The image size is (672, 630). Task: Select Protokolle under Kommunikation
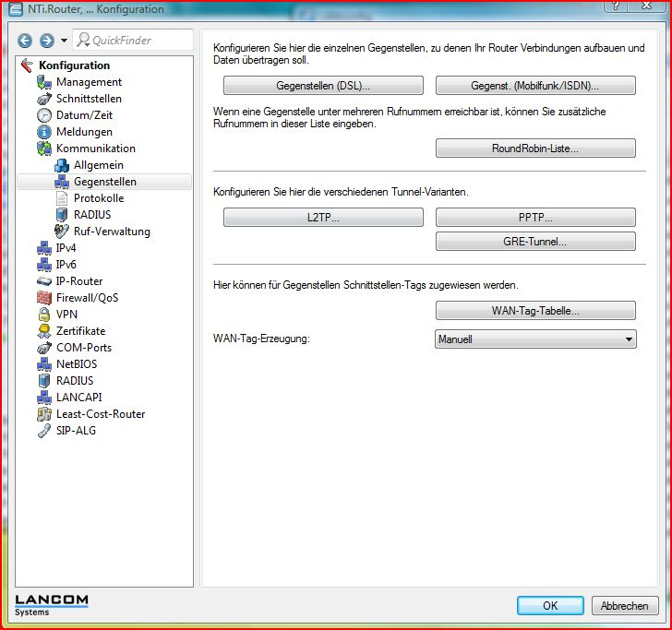pos(98,198)
